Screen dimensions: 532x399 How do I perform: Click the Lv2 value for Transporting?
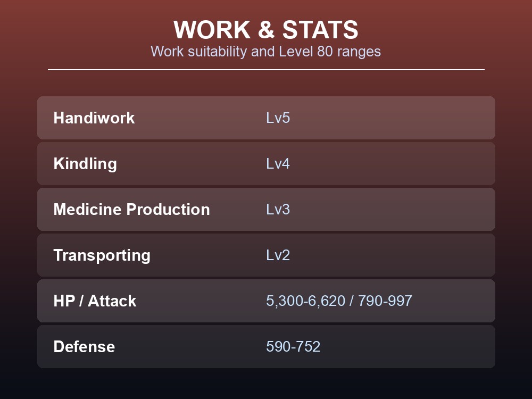(x=278, y=255)
